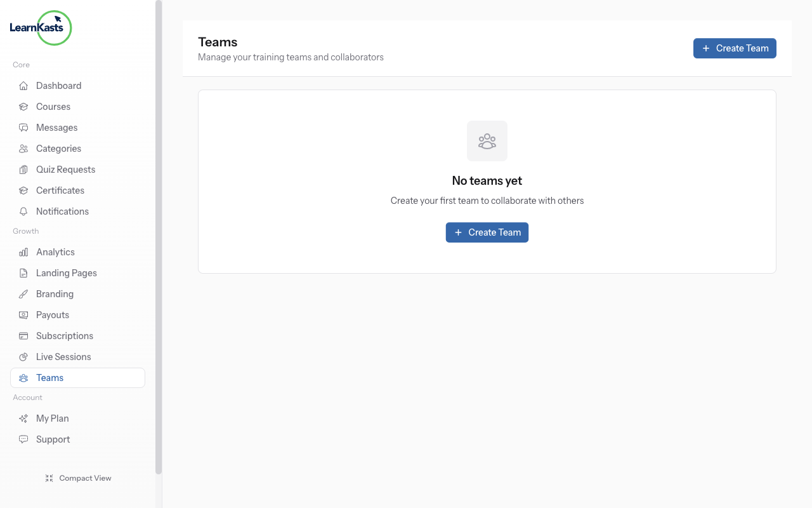Click the Notifications bell icon
The width and height of the screenshot is (812, 508).
(x=23, y=211)
